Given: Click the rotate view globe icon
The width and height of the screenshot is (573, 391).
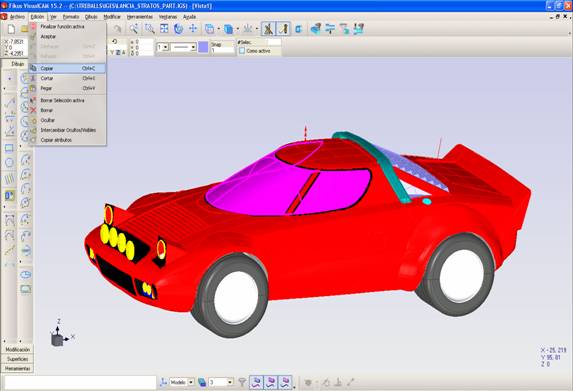Looking at the screenshot, I should 178,29.
